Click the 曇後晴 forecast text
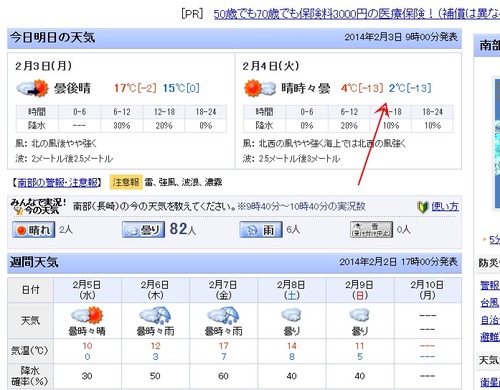 tap(72, 88)
